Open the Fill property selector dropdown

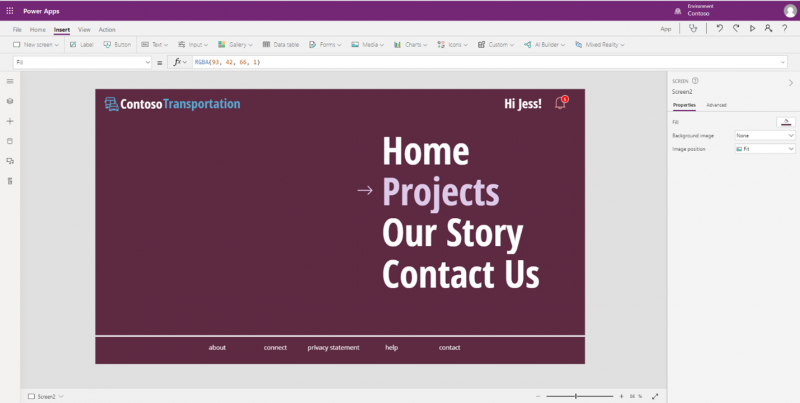83,62
